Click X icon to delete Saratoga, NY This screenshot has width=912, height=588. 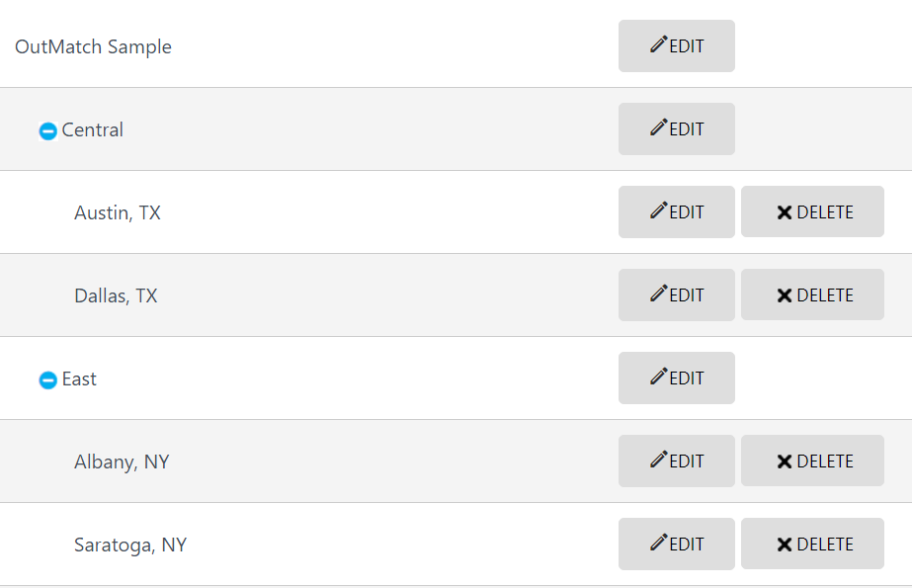click(784, 545)
